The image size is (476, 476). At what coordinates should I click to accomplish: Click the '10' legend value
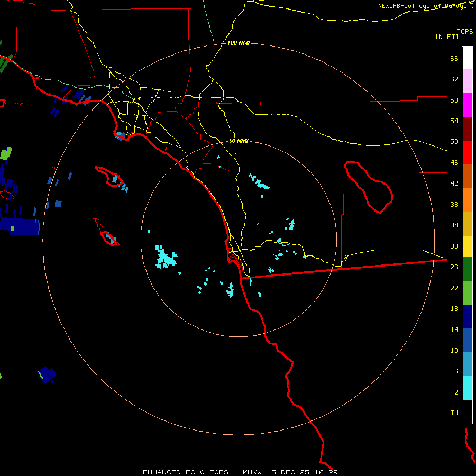coord(454,350)
